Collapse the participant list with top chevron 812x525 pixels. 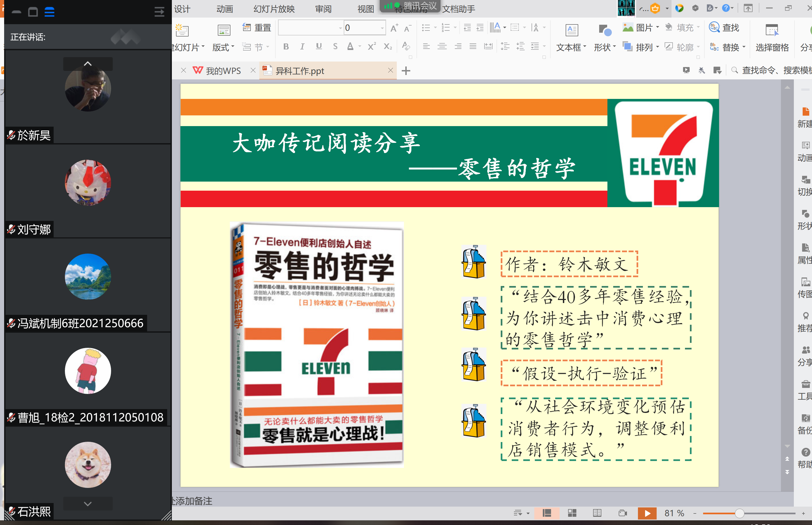click(x=88, y=63)
